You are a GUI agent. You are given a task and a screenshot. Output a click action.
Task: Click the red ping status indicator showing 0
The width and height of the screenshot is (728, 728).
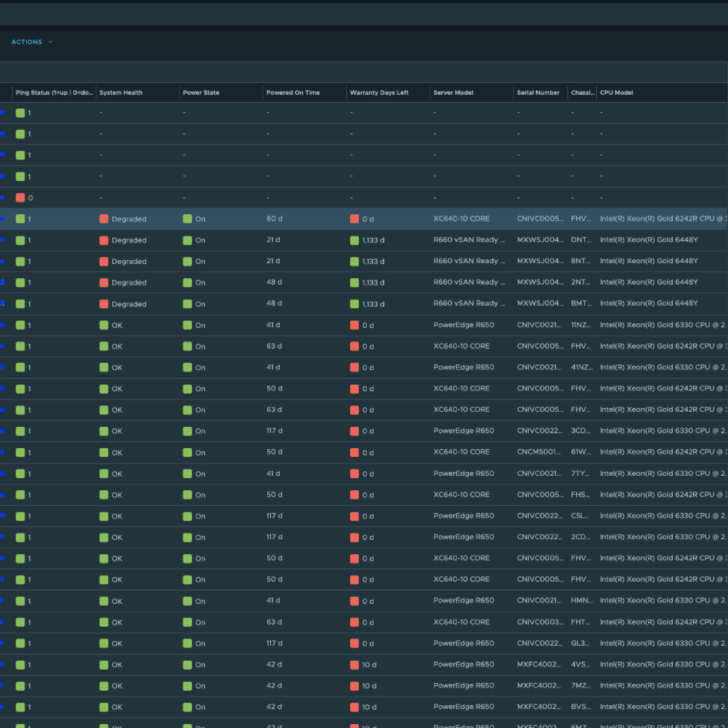(x=21, y=198)
